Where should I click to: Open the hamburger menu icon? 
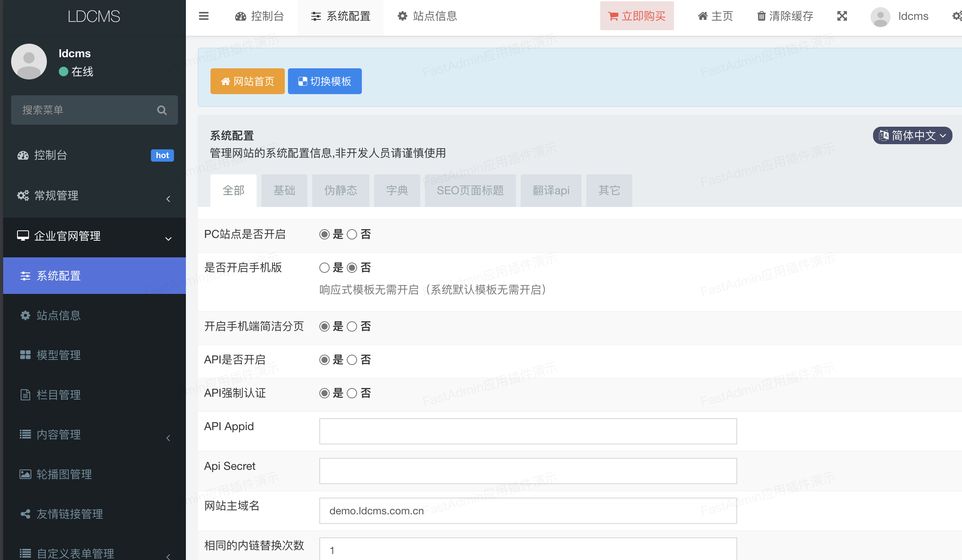coord(204,16)
